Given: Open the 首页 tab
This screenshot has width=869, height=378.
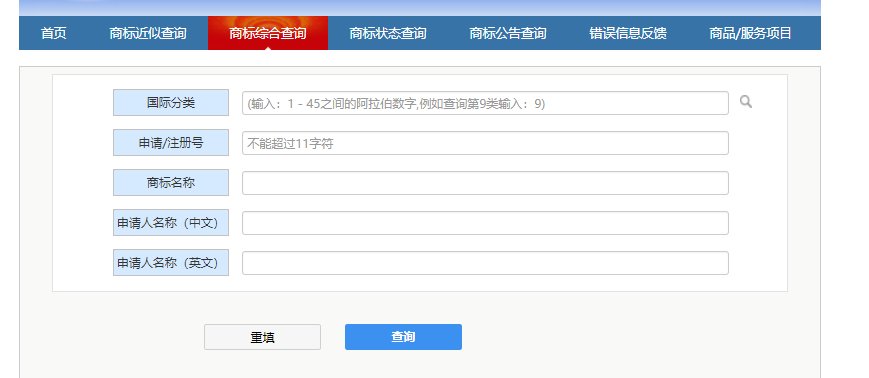Looking at the screenshot, I should tap(54, 33).
